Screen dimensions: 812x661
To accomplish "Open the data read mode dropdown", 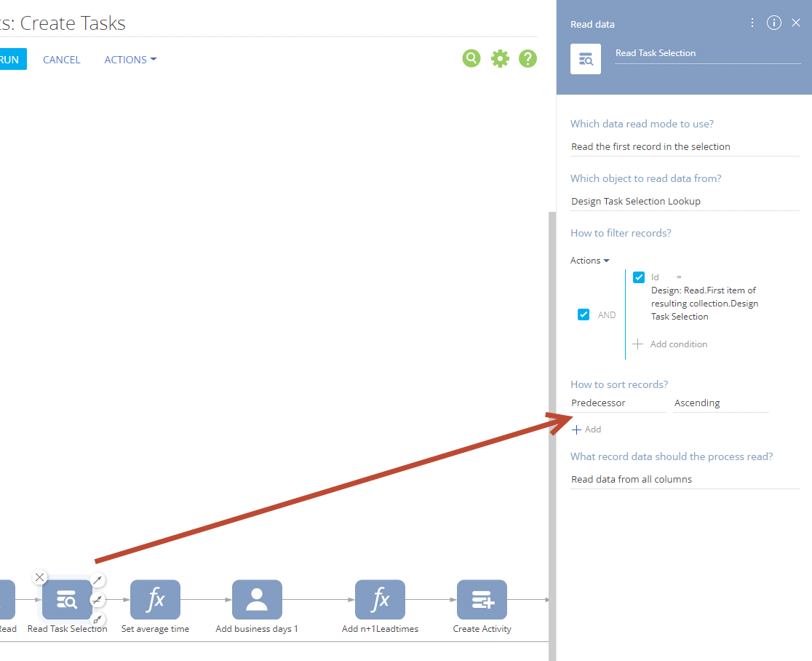I will click(x=685, y=146).
